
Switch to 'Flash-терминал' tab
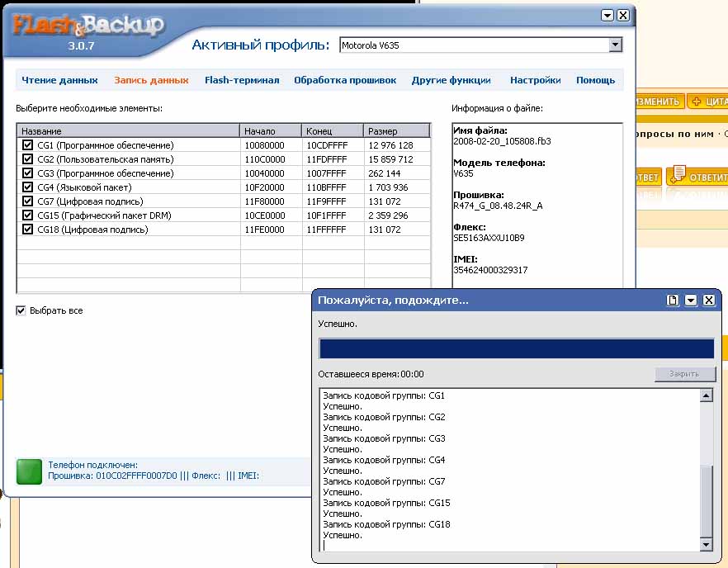[242, 80]
